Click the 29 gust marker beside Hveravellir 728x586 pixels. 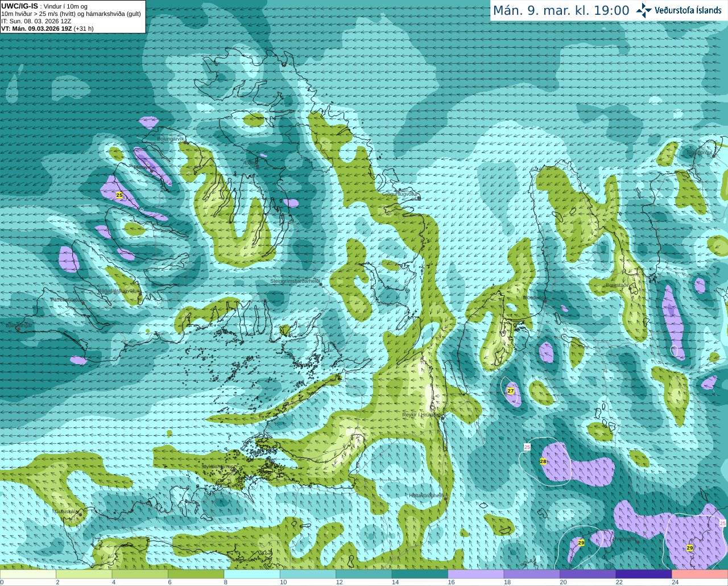pos(581,543)
